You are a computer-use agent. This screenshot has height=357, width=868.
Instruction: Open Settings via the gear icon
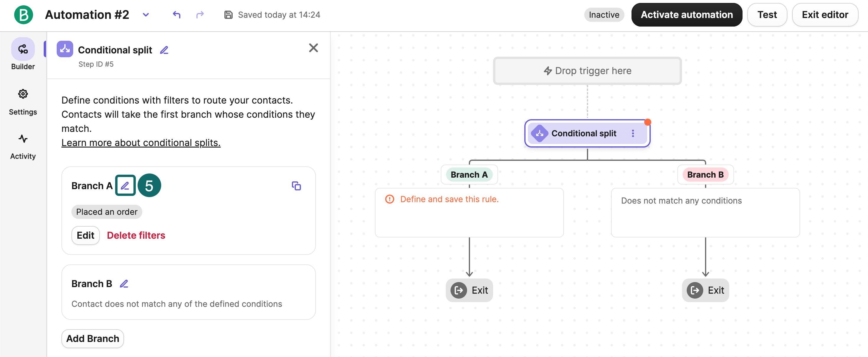(x=22, y=94)
